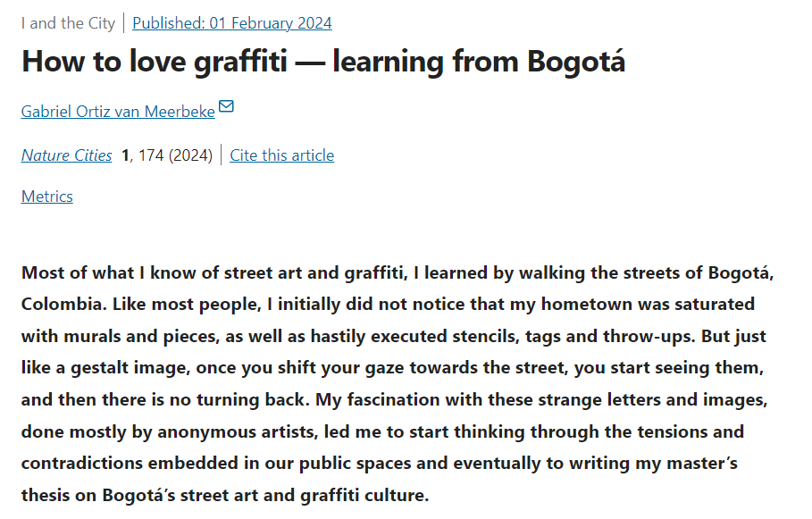Image resolution: width=812 pixels, height=519 pixels.
Task: Click the word 'stencils' in the paragraph
Action: pyautogui.click(x=486, y=336)
